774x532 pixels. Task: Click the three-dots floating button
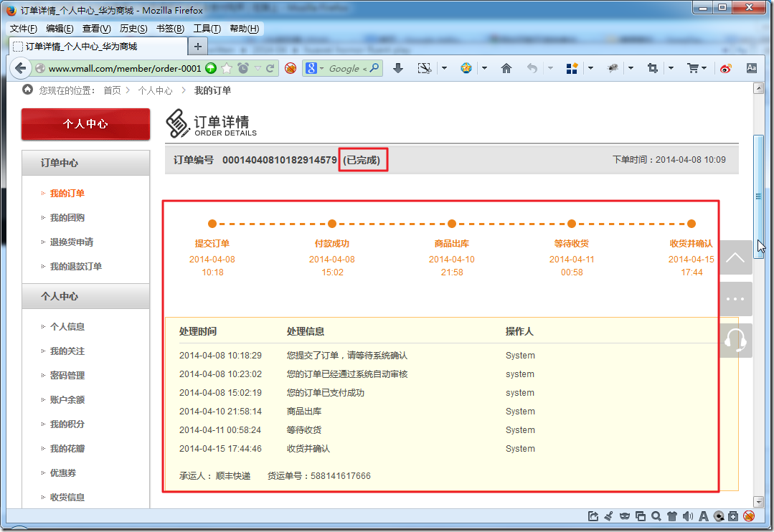tap(735, 298)
